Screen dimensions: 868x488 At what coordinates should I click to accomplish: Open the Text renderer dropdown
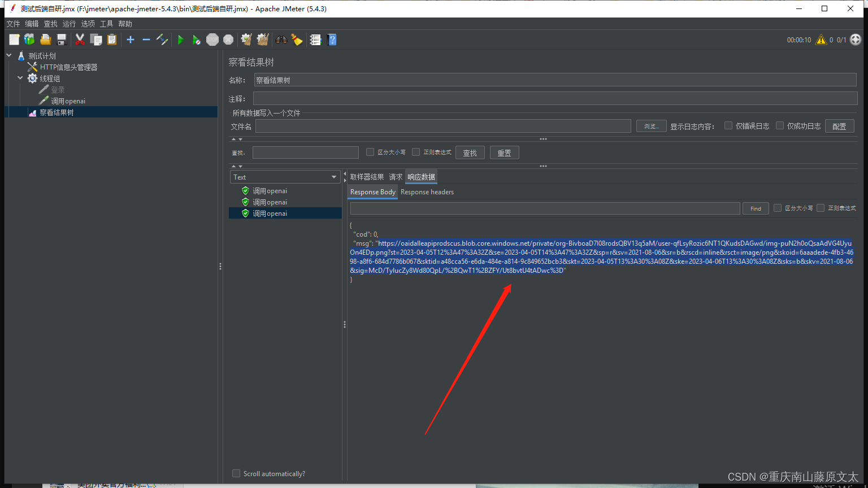pos(285,177)
